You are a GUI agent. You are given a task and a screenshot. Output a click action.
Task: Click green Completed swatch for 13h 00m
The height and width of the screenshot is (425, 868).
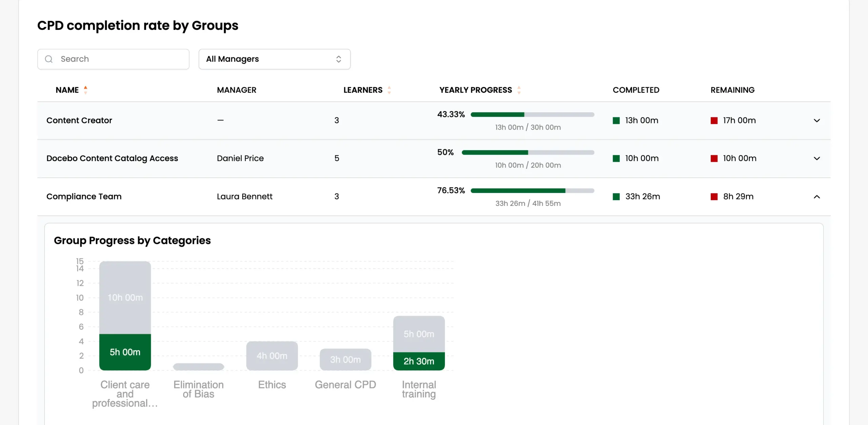click(616, 120)
